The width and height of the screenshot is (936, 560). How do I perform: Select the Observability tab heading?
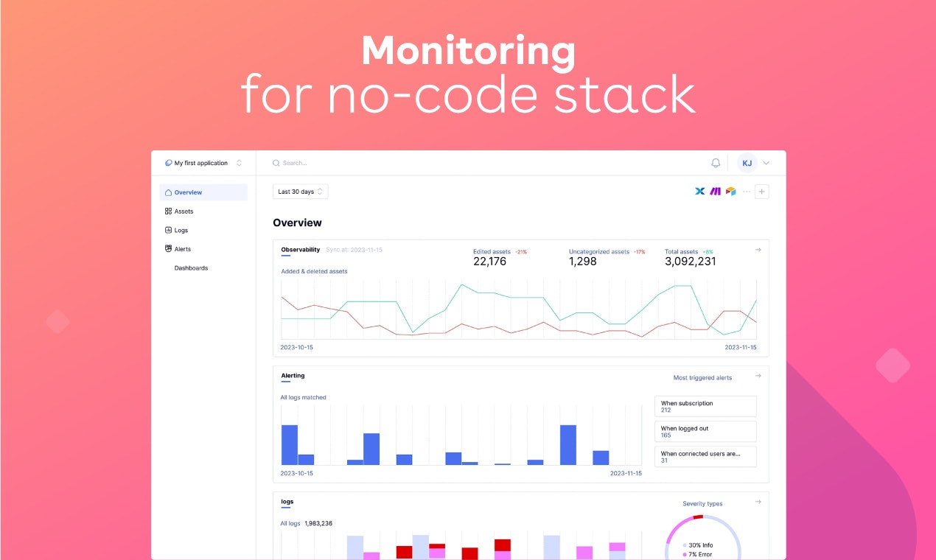tap(301, 250)
